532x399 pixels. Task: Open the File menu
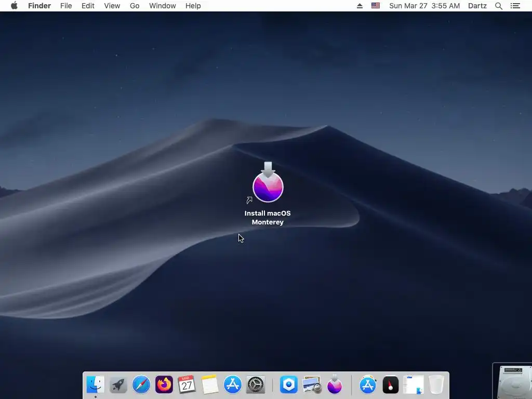click(x=66, y=6)
